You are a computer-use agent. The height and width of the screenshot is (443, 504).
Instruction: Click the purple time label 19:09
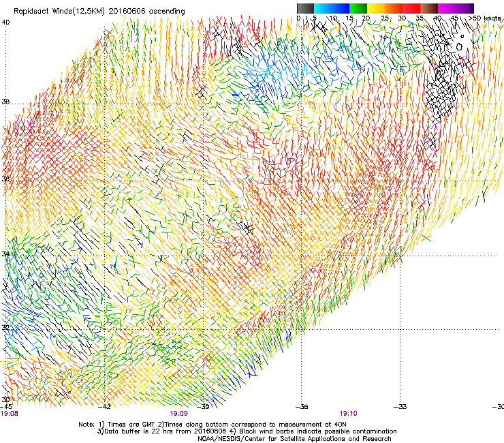pyautogui.click(x=178, y=414)
